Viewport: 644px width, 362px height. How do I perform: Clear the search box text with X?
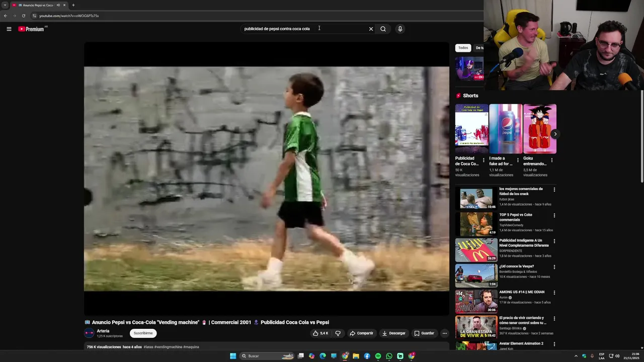tap(371, 29)
